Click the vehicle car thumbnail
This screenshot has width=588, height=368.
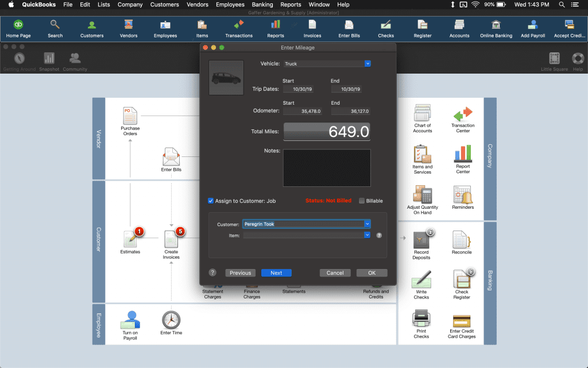[226, 78]
